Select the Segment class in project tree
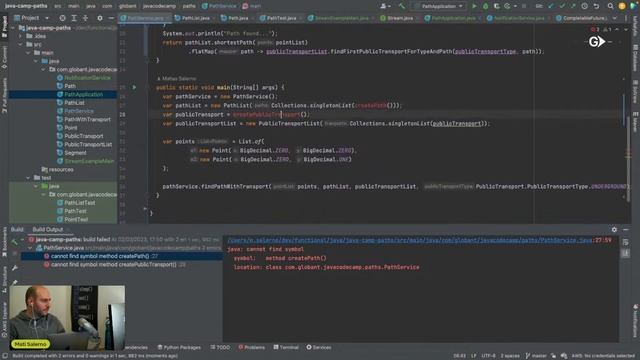The width and height of the screenshot is (640, 360). (x=75, y=153)
